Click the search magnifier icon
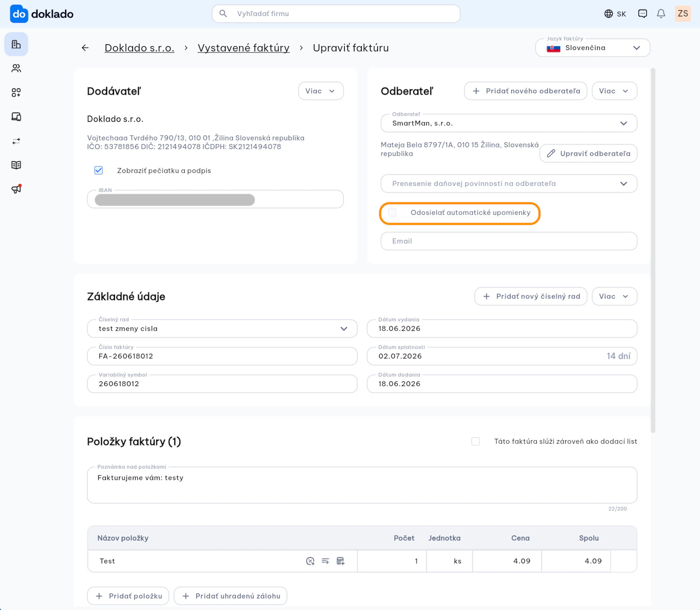 [223, 14]
